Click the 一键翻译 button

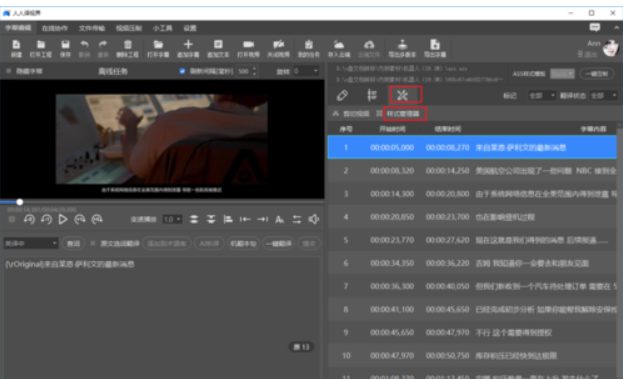click(279, 243)
